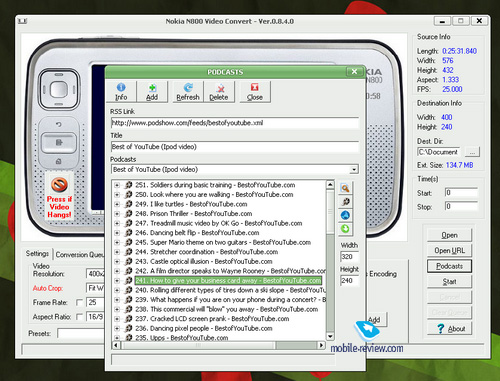
Task: Click the film icon of episode 251
Action: [x=128, y=185]
